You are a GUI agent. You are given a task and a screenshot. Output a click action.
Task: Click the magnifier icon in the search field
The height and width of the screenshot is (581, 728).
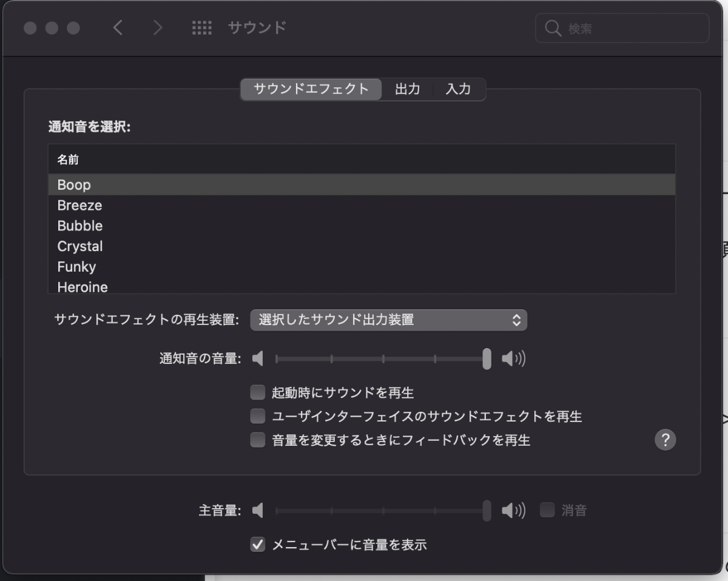tap(553, 29)
